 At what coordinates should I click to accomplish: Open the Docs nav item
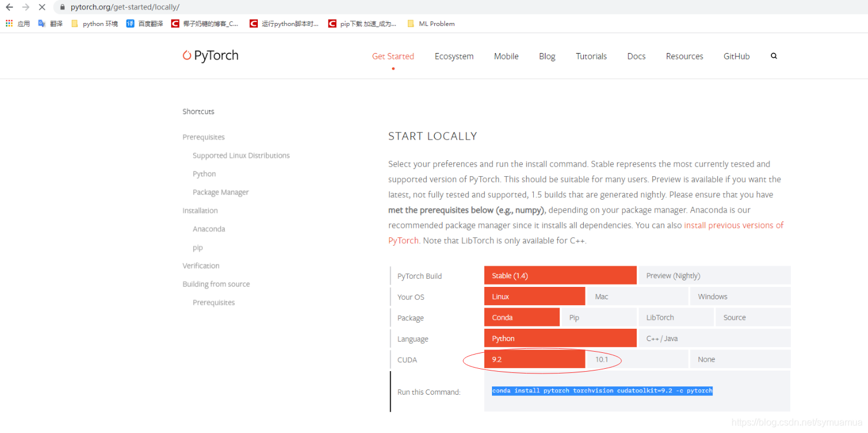[x=636, y=56]
